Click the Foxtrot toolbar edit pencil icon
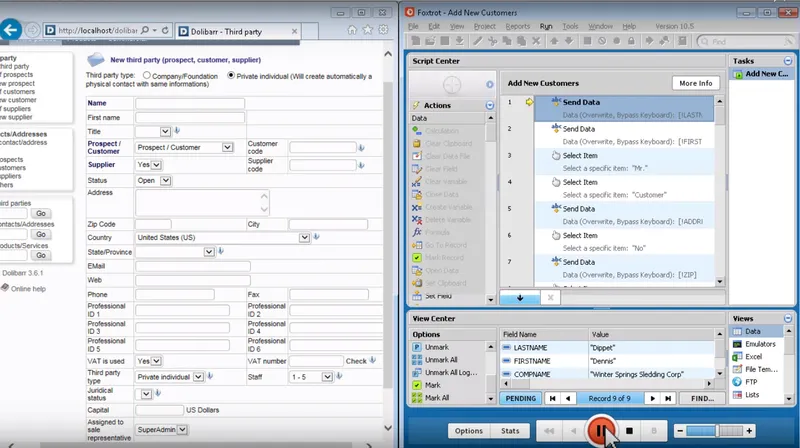Screen dimensions: 800x448 [478, 41]
